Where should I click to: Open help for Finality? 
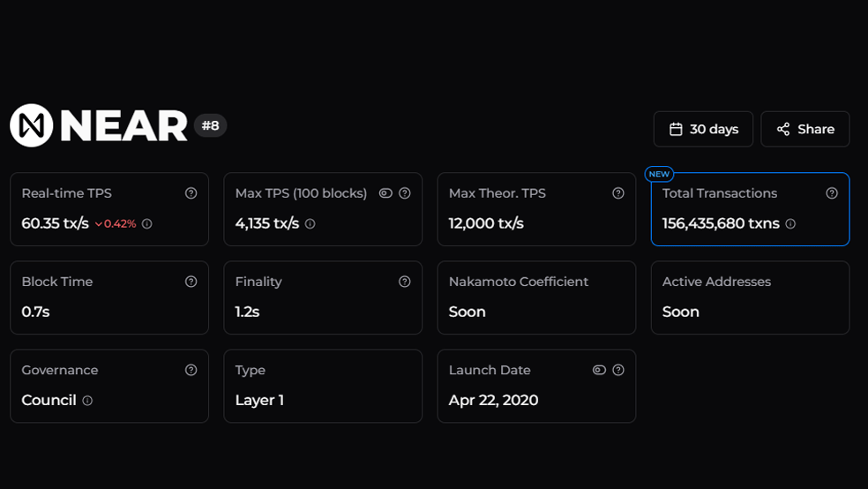click(x=405, y=282)
